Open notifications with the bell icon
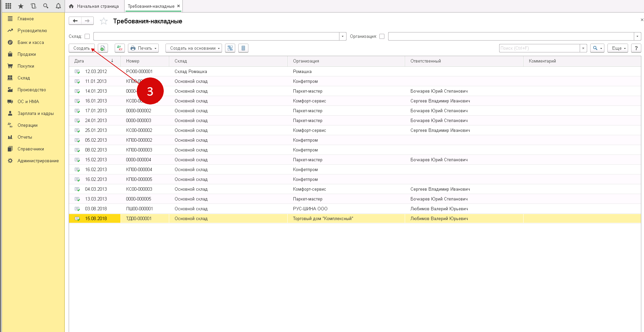Image resolution: width=644 pixels, height=332 pixels. tap(58, 6)
